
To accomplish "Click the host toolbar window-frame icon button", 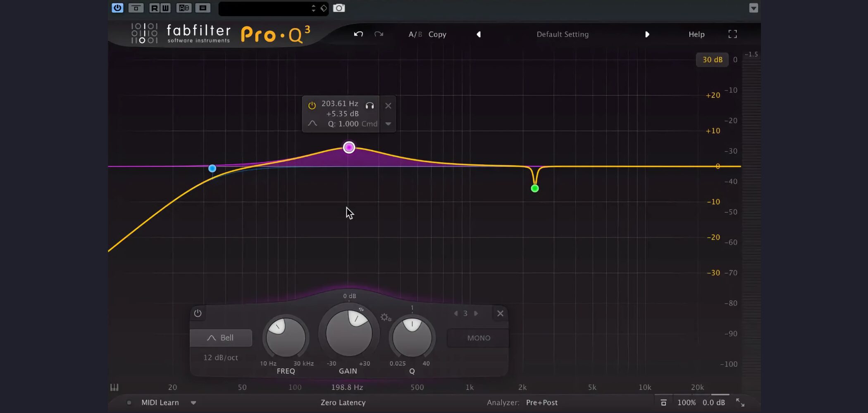I will click(x=136, y=8).
